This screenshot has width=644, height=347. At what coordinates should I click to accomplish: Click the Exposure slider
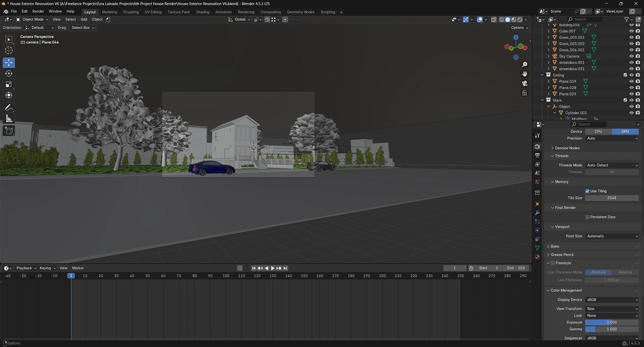coord(612,322)
